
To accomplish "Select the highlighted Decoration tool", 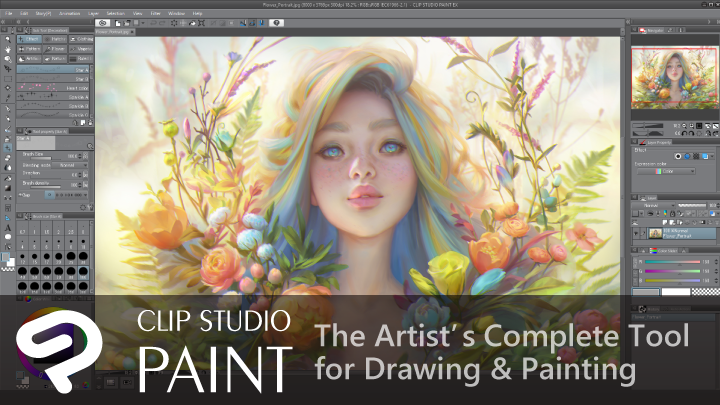I will pos(7,148).
